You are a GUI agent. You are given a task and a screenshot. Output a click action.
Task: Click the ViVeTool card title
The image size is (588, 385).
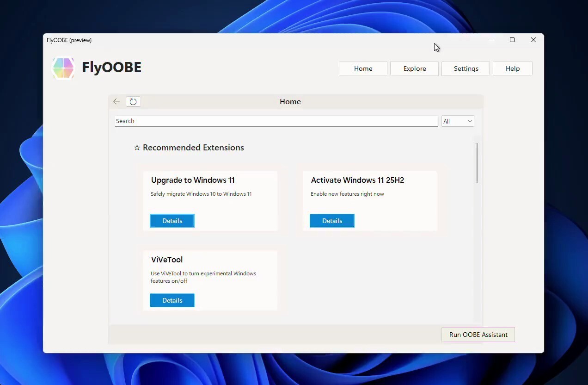click(167, 260)
